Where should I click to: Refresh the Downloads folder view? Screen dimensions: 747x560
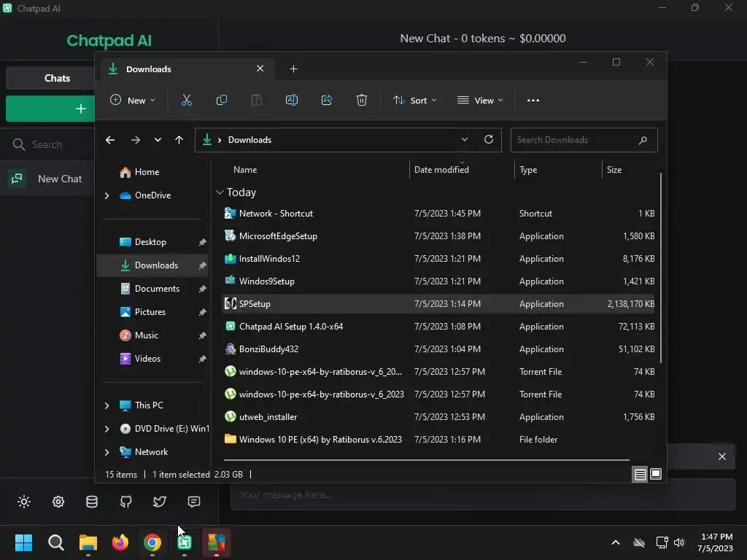tap(488, 139)
